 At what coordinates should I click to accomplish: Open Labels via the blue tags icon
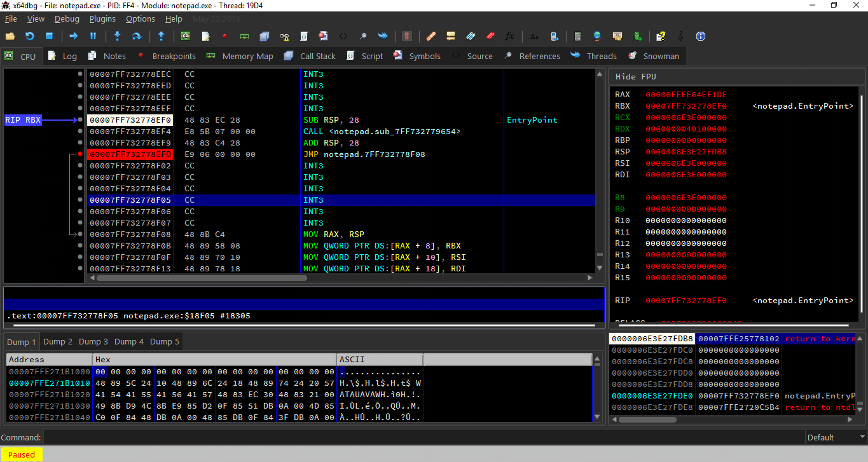click(471, 36)
